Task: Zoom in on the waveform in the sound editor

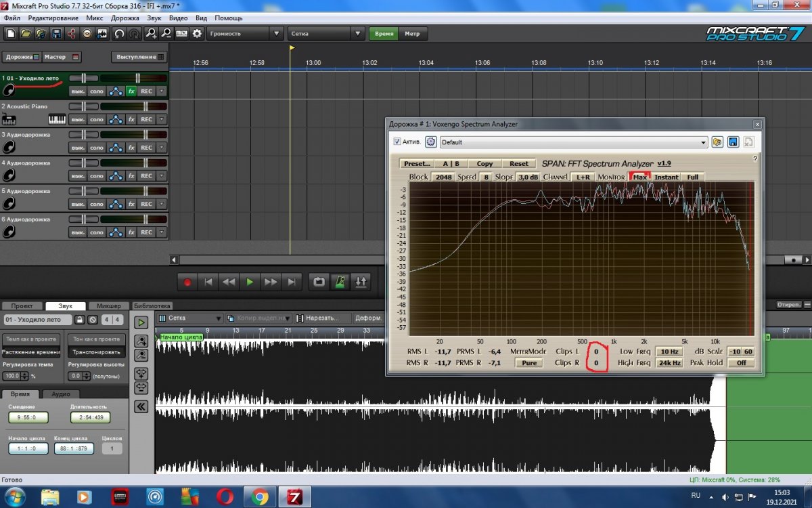Action: pyautogui.click(x=141, y=341)
